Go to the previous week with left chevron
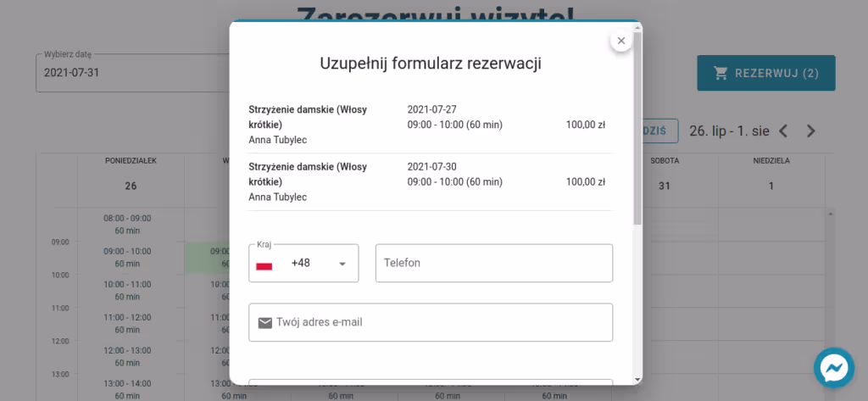Screen dimensions: 868x401 [783, 131]
